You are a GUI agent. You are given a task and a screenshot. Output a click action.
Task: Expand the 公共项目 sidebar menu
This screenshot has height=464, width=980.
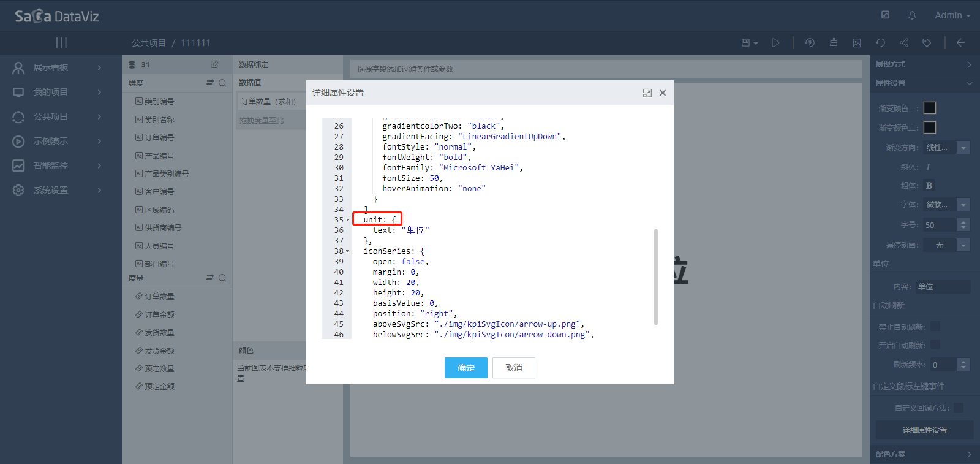61,116
